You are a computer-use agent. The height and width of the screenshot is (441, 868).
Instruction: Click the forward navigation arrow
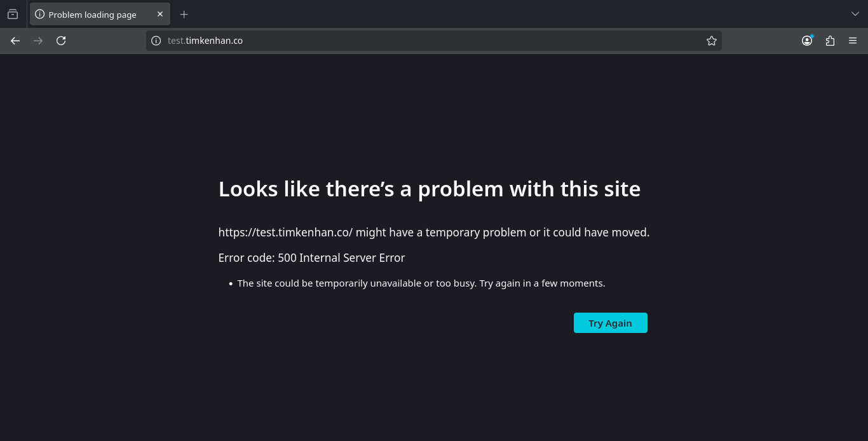click(x=37, y=40)
